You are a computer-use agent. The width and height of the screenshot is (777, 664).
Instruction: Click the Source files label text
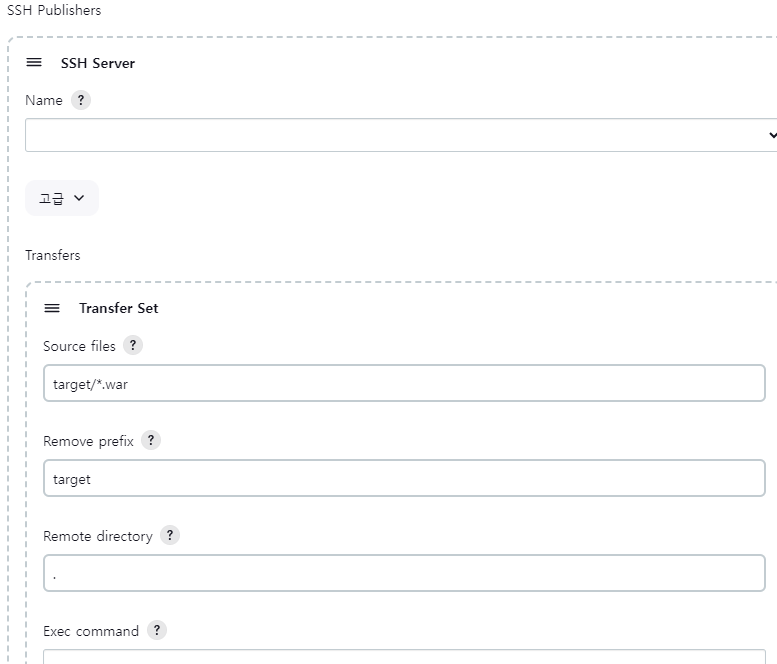click(79, 346)
